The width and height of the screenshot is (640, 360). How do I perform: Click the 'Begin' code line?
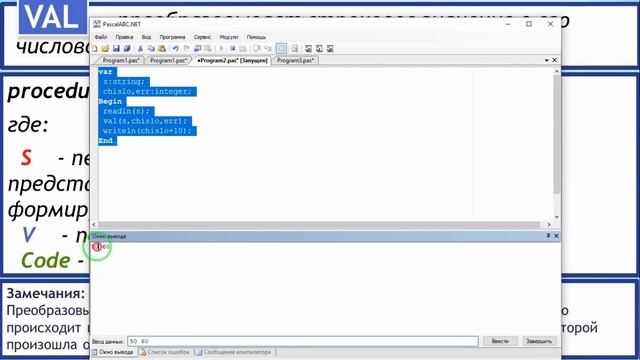pyautogui.click(x=110, y=101)
